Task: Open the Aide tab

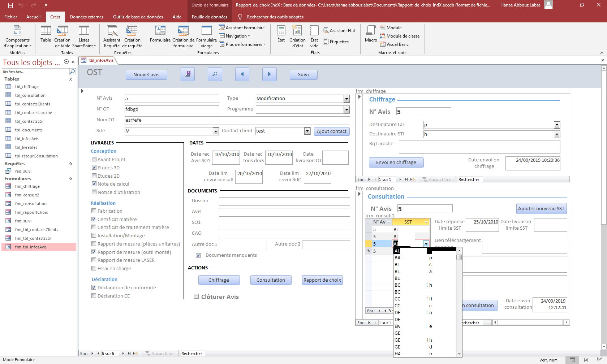Action: (x=177, y=17)
